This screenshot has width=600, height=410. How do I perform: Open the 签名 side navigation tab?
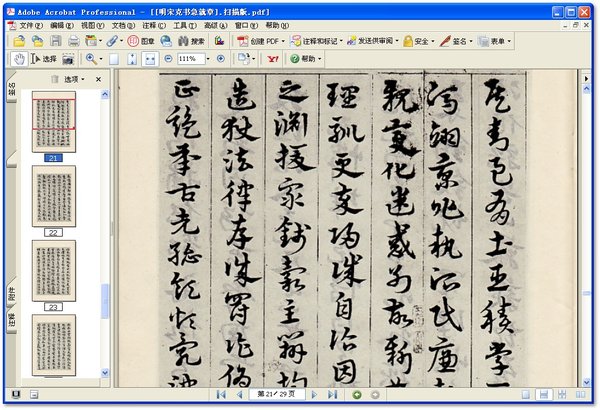point(11,88)
